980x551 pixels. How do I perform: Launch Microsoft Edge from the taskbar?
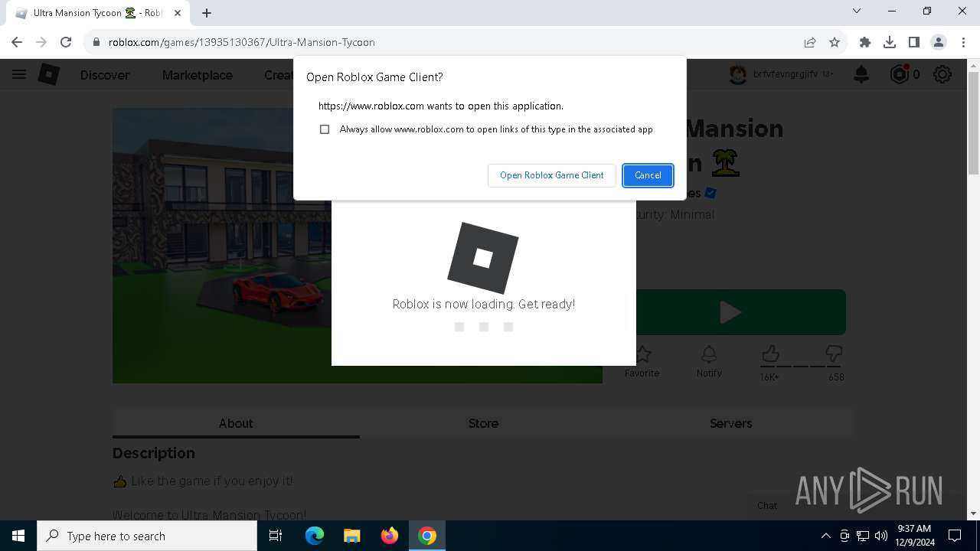point(315,536)
